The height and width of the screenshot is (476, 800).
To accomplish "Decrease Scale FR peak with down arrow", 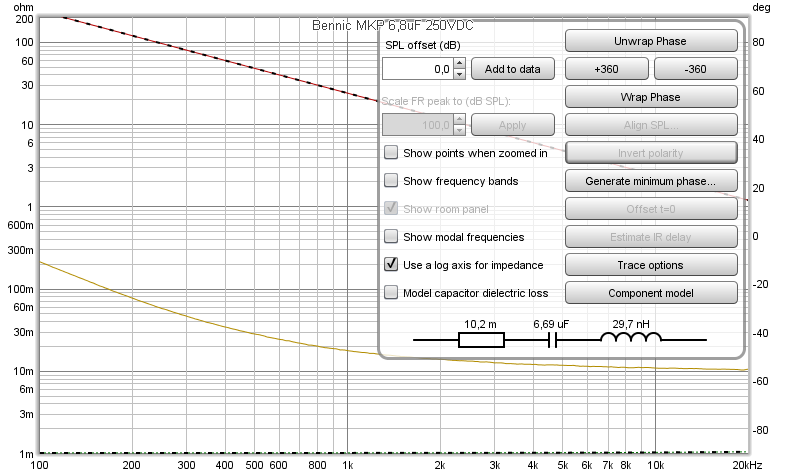I will coord(460,131).
